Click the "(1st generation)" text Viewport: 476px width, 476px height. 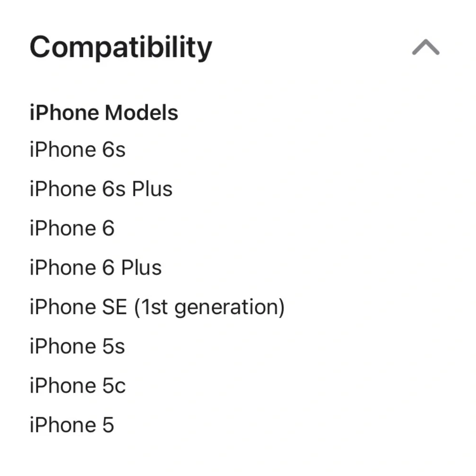209,307
